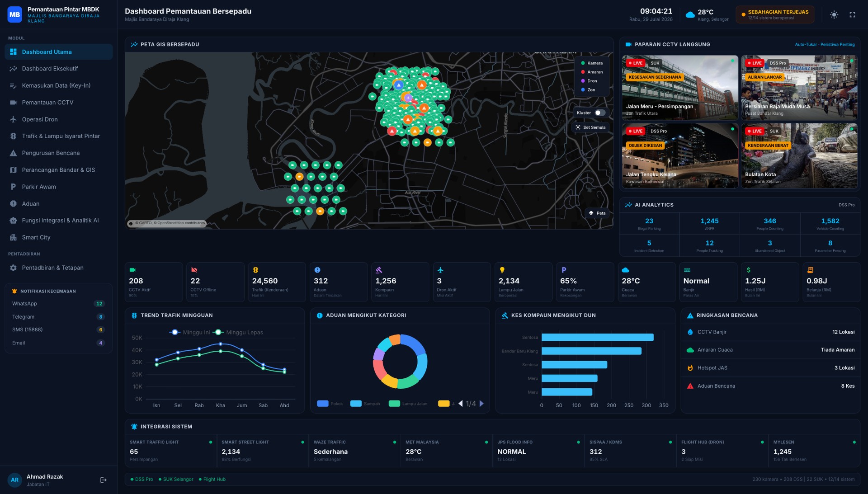
Task: Toggle Dron layer in map legend
Action: 589,81
